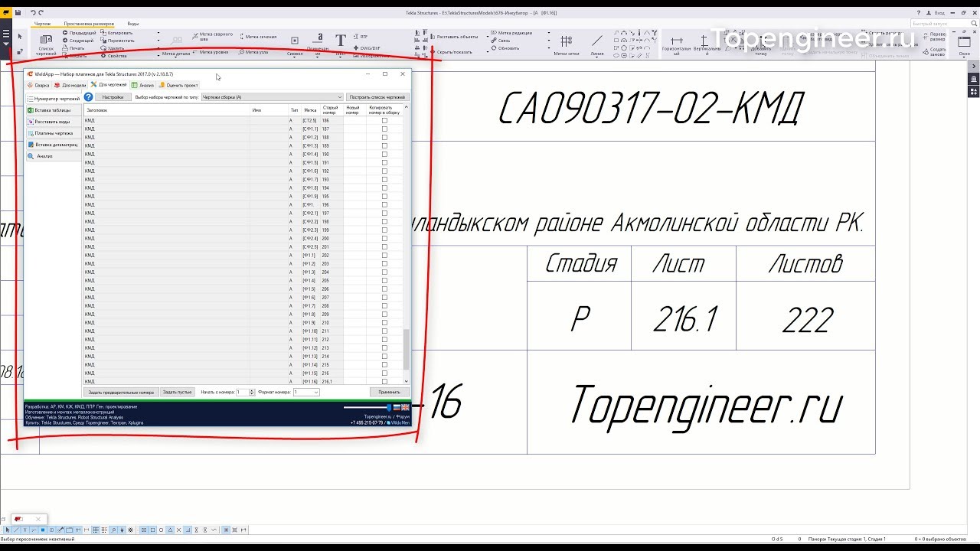The width and height of the screenshot is (980, 551).
Task: Open Для модели tab in WeldApp
Action: click(x=70, y=85)
